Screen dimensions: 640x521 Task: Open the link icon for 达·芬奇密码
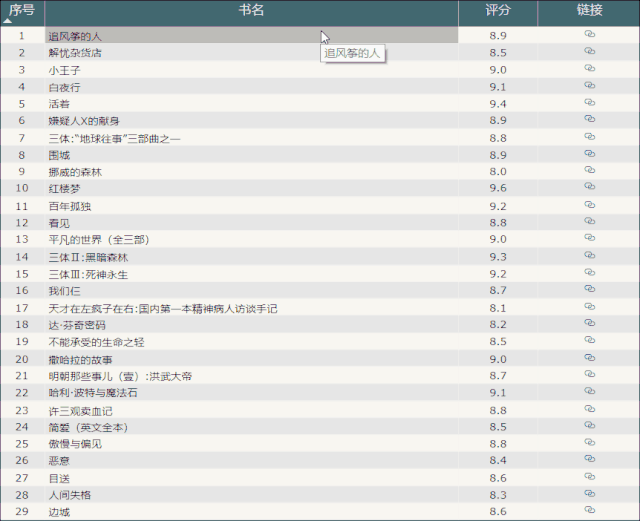(x=589, y=323)
